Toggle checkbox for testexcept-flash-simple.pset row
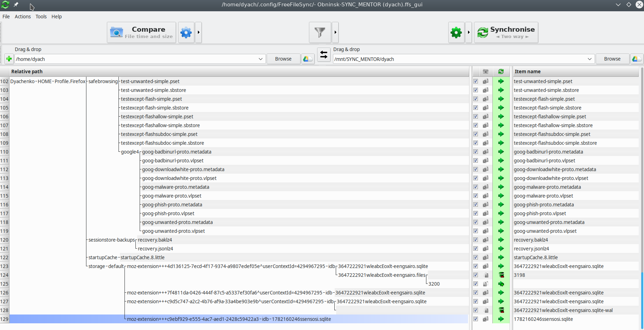 pyautogui.click(x=475, y=99)
